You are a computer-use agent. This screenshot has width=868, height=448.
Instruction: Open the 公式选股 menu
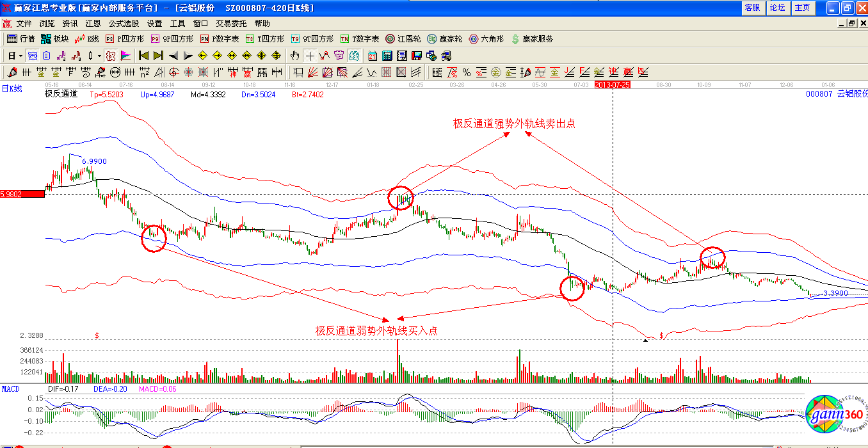[124, 23]
